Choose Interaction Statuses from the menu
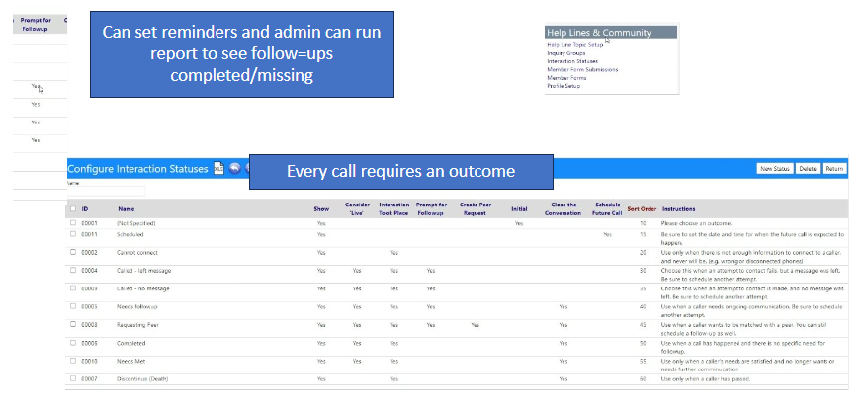Screen dimensions: 868x410 tap(572, 62)
